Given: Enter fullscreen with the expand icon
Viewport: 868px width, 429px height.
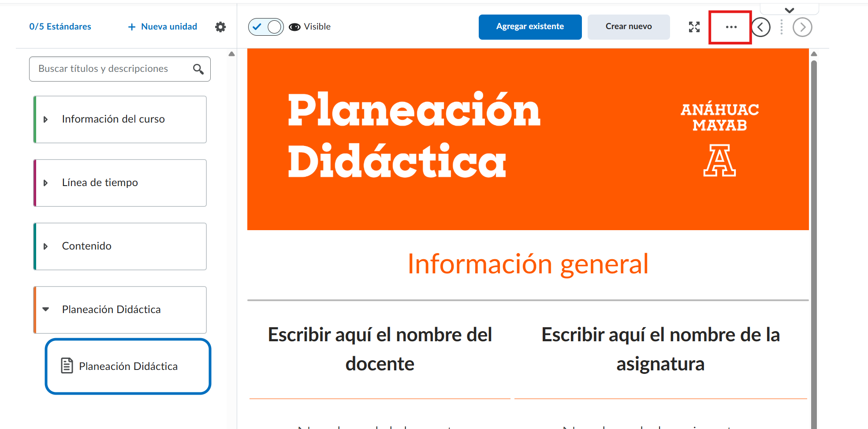Looking at the screenshot, I should pyautogui.click(x=694, y=27).
